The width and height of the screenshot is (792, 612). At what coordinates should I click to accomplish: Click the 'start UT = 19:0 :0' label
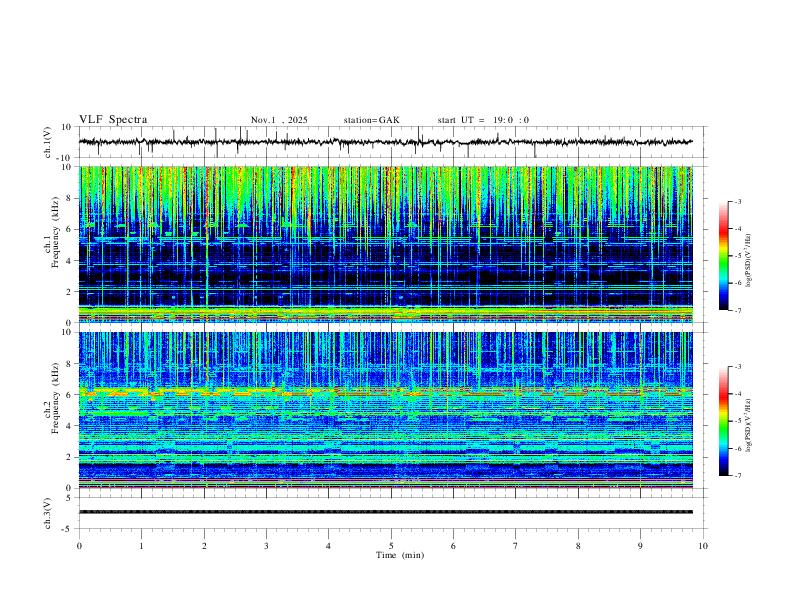[x=483, y=120]
